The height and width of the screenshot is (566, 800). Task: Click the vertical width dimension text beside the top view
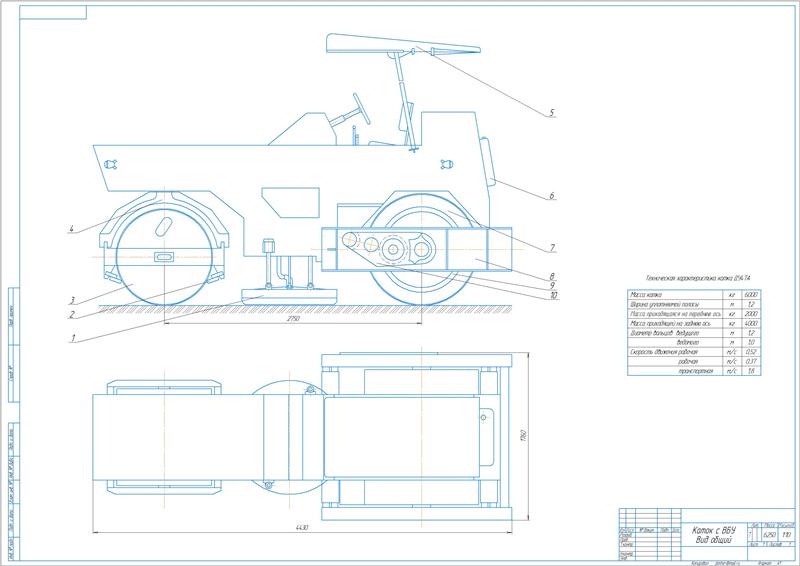pos(523,435)
